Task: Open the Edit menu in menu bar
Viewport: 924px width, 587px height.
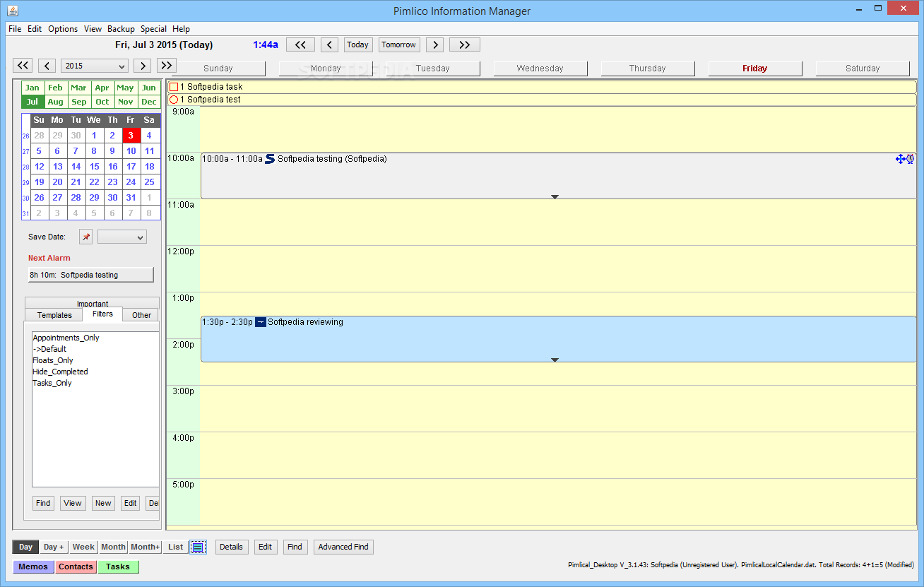Action: click(x=35, y=29)
